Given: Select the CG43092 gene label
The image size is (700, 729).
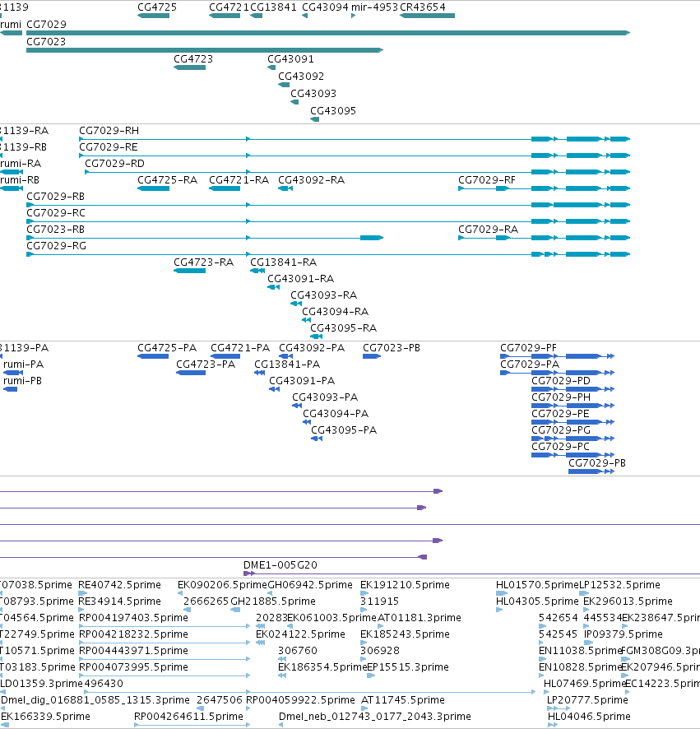Looking at the screenshot, I should click(x=301, y=76).
